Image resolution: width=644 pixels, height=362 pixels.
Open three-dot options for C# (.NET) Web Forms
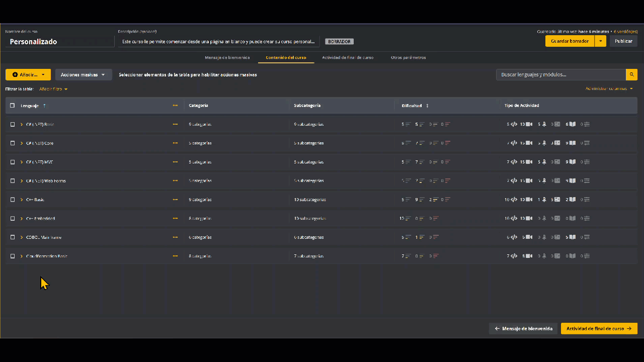[175, 180]
